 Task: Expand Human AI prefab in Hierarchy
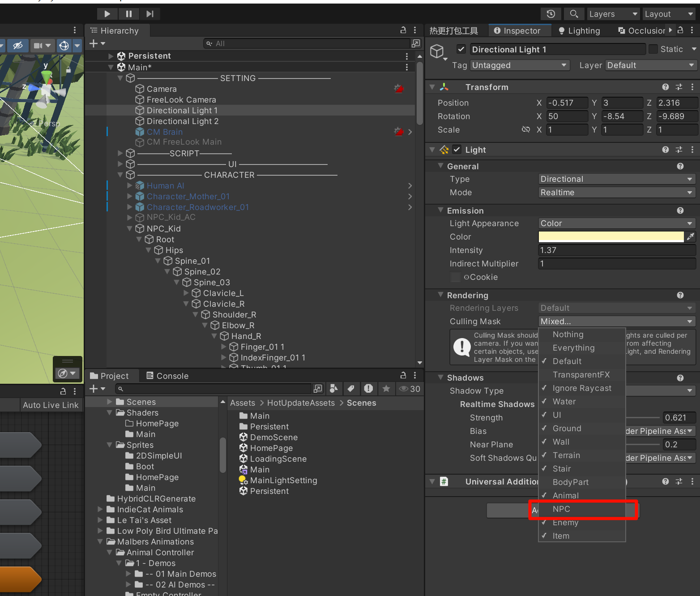(x=129, y=185)
